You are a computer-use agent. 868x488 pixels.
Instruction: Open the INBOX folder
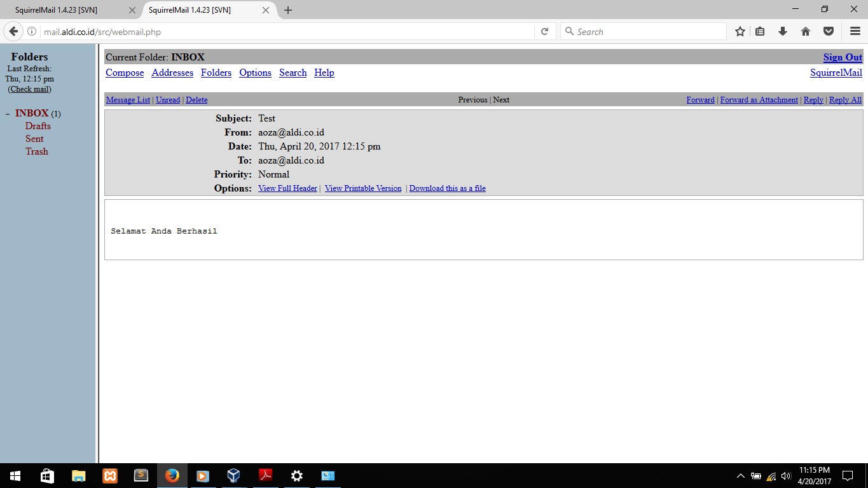(x=32, y=113)
